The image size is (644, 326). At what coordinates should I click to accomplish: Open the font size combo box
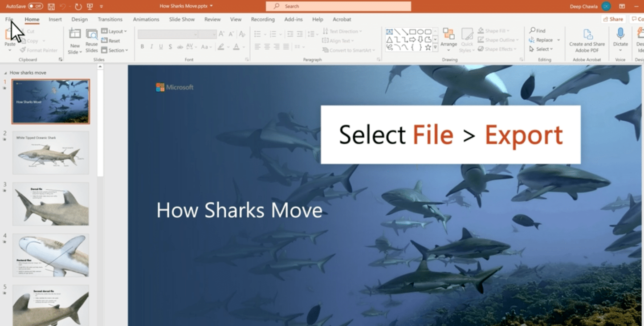point(208,34)
